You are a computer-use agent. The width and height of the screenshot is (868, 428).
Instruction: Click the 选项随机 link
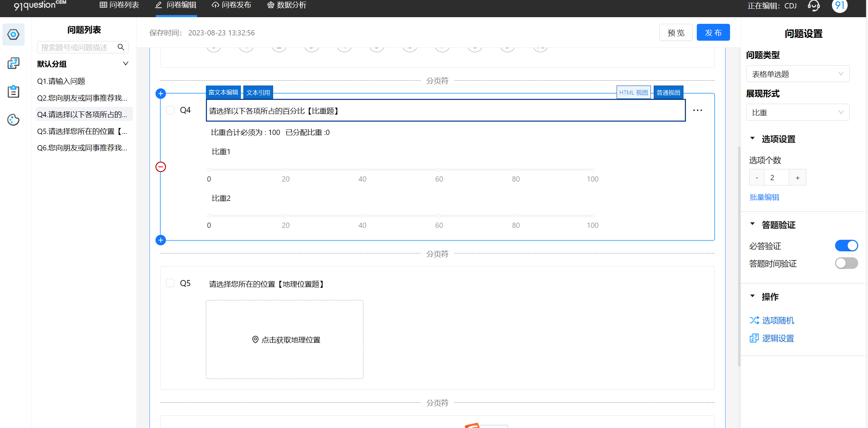(x=778, y=320)
